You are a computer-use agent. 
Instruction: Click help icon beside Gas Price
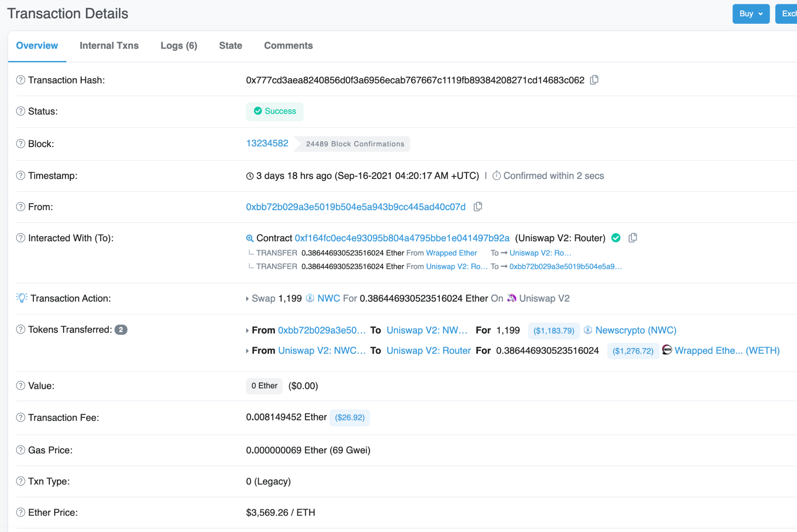(x=21, y=450)
